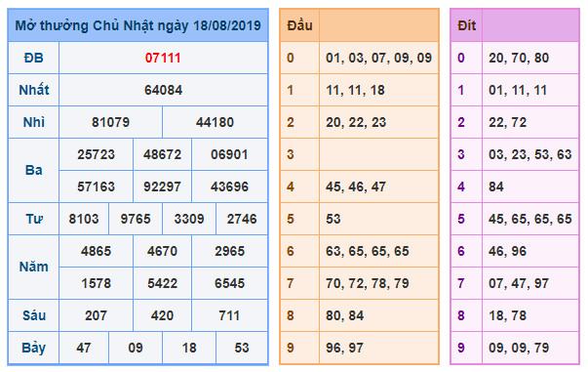
Task: Click third prize number 43696
Action: tap(229, 186)
